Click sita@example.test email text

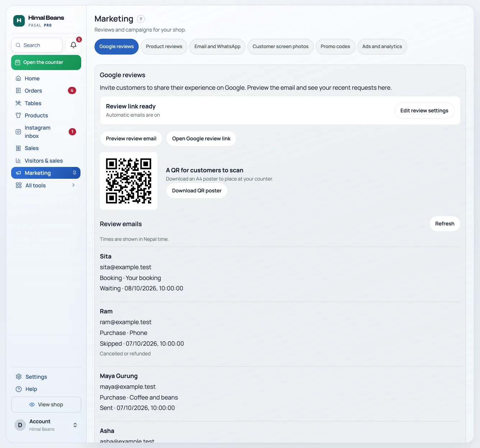pos(125,267)
